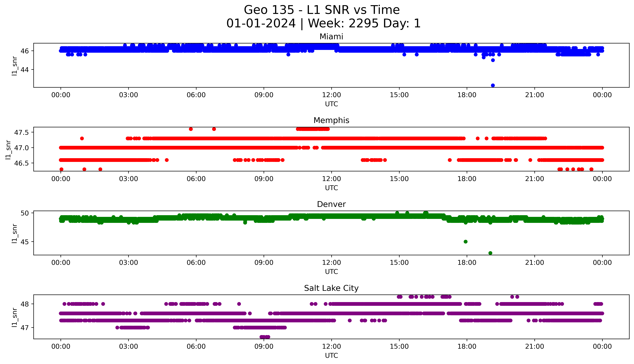Click the "21:00" x-tick on Salt Lake City plot
The width and height of the screenshot is (634, 364).
[534, 346]
